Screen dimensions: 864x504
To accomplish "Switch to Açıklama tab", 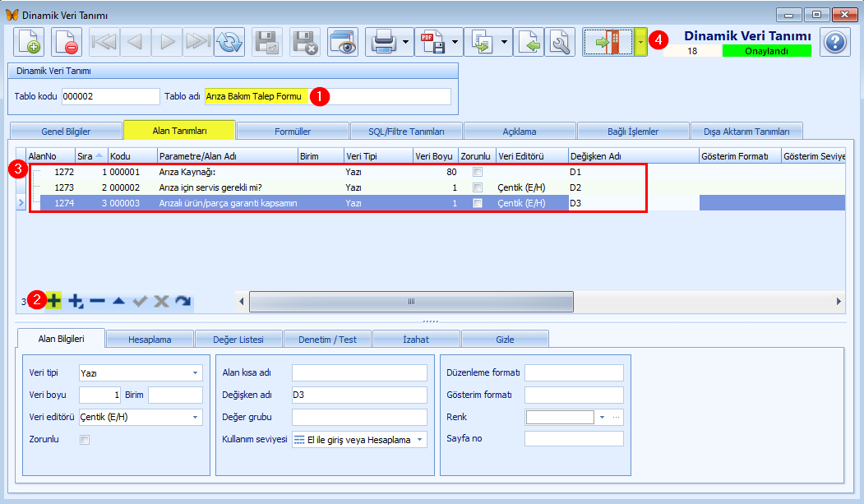I will pyautogui.click(x=519, y=131).
